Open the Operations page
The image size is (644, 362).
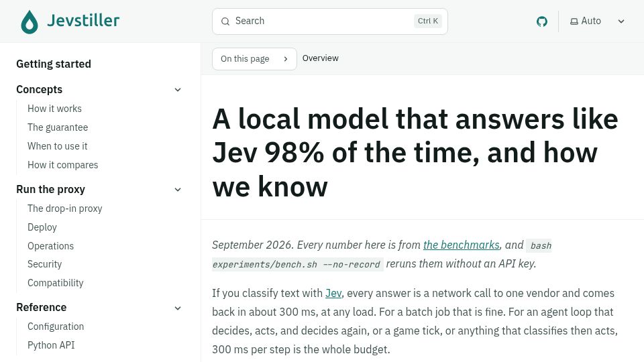[51, 246]
